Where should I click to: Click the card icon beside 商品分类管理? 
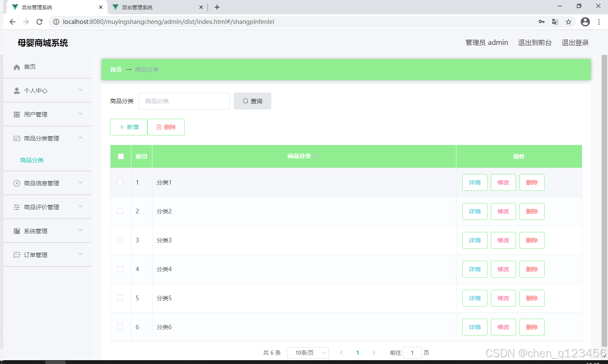17,138
